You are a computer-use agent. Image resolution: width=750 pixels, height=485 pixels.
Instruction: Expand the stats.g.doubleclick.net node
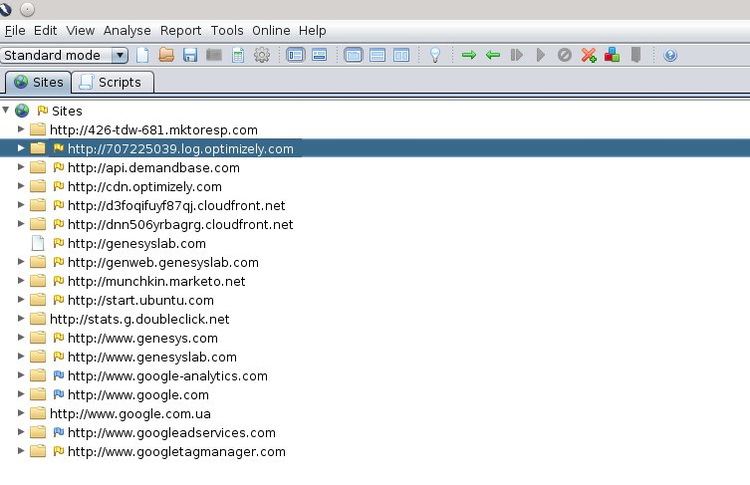21,318
